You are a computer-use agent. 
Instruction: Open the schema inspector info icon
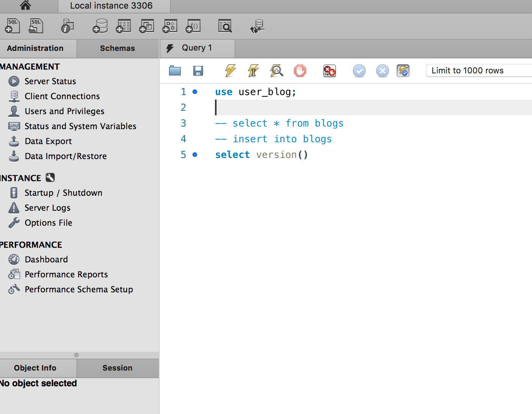pos(67,26)
